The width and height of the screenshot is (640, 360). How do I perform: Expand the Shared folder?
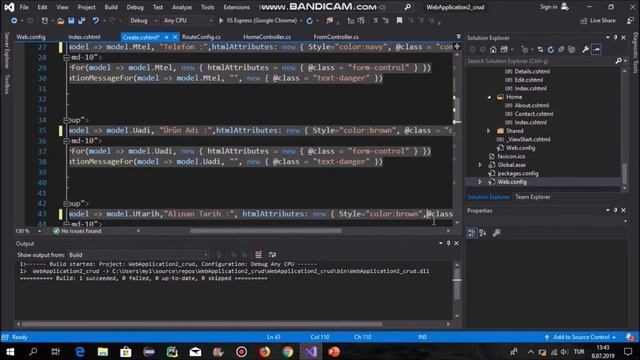click(x=489, y=131)
